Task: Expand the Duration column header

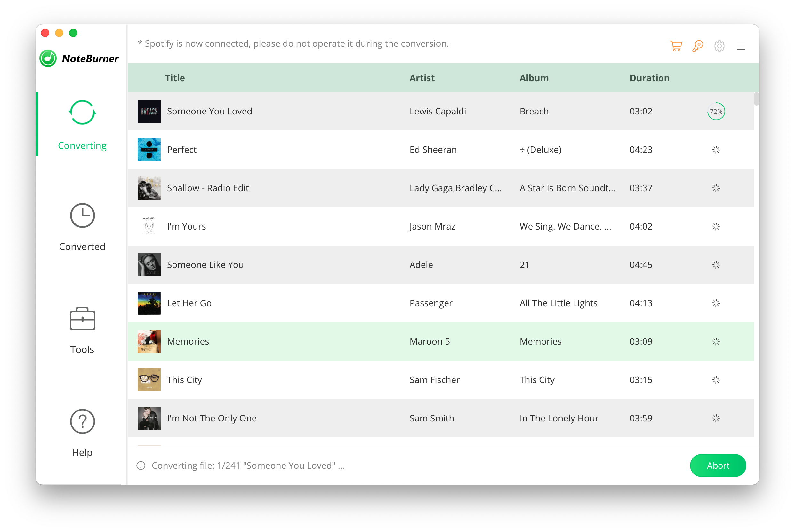Action: [x=649, y=78]
